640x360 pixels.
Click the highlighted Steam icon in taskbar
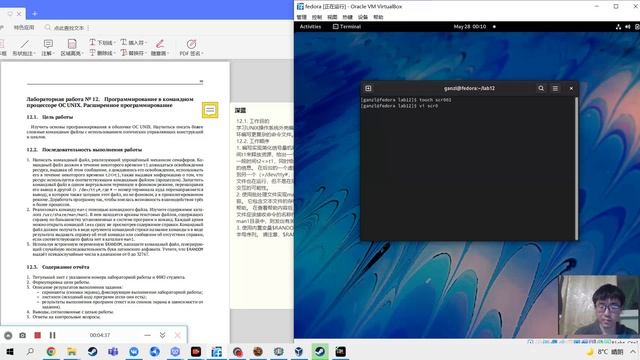point(320,351)
